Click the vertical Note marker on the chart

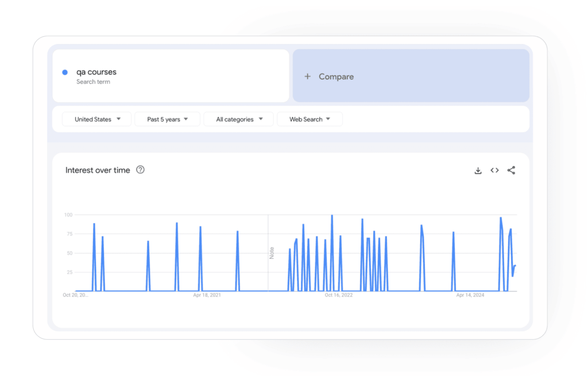coord(272,253)
